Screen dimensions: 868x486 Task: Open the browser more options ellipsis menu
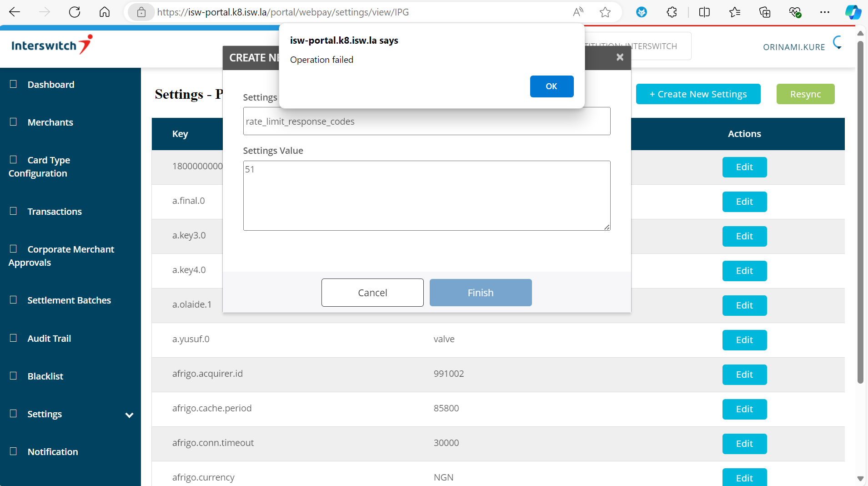click(824, 12)
